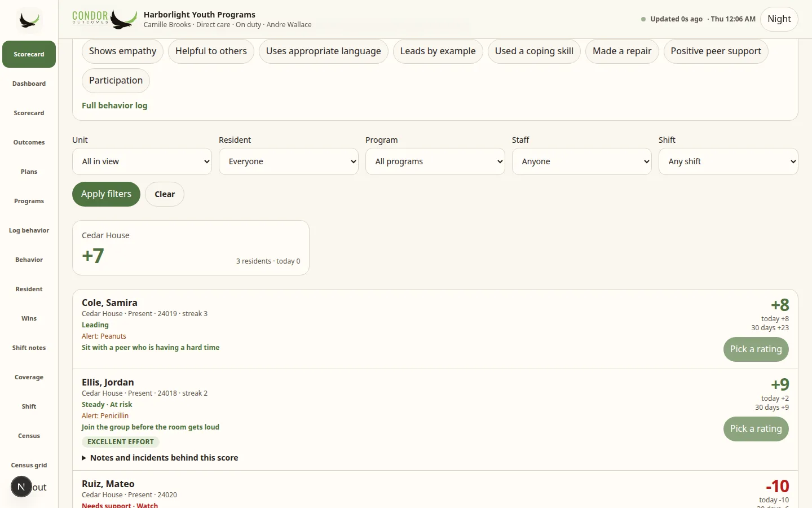Screen dimensions: 812x508
Task: Pick a rating for Ellis, Jordan
Action: (756, 429)
